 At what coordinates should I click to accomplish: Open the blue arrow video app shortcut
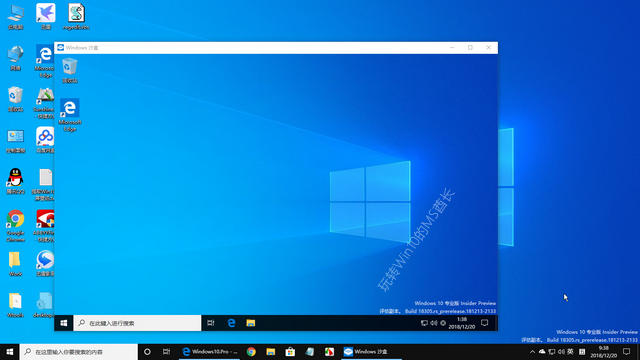[x=45, y=263]
